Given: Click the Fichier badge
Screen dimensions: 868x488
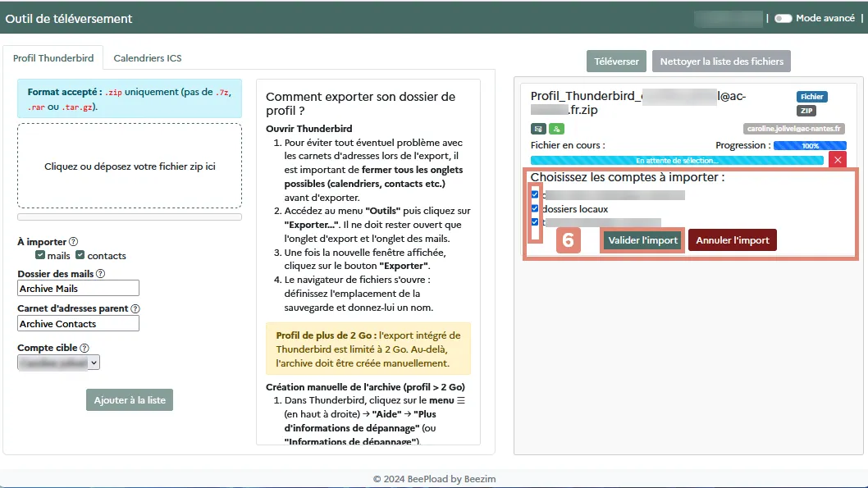Looking at the screenshot, I should [x=811, y=96].
